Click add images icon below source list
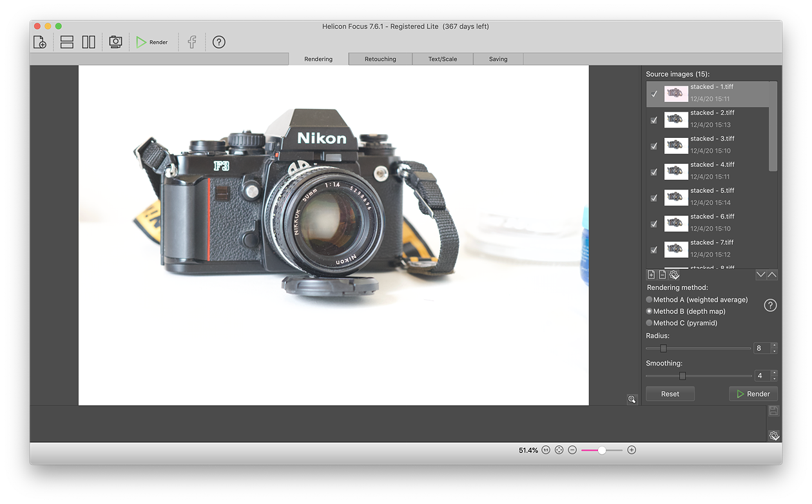This screenshot has height=504, width=812. click(x=652, y=275)
